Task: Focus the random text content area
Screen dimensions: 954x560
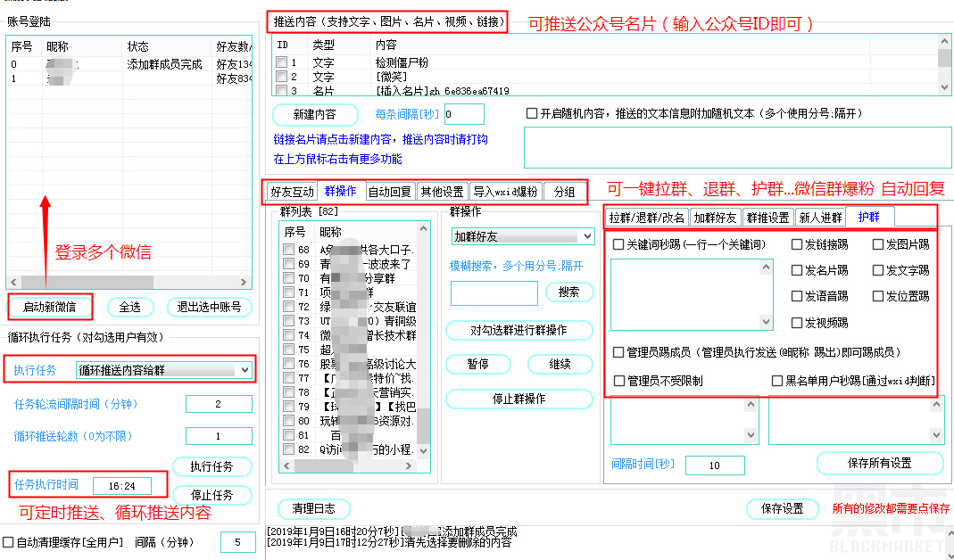Action: [737, 147]
